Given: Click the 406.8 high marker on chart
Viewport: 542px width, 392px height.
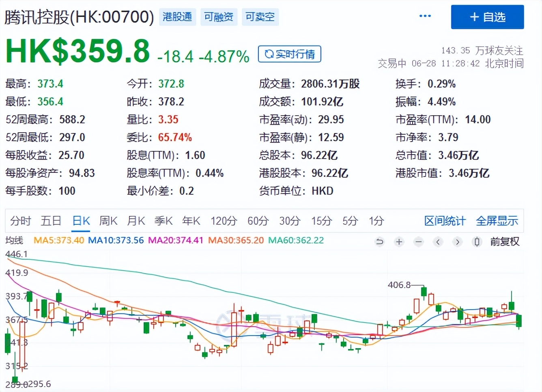Looking at the screenshot, I should point(399,285).
